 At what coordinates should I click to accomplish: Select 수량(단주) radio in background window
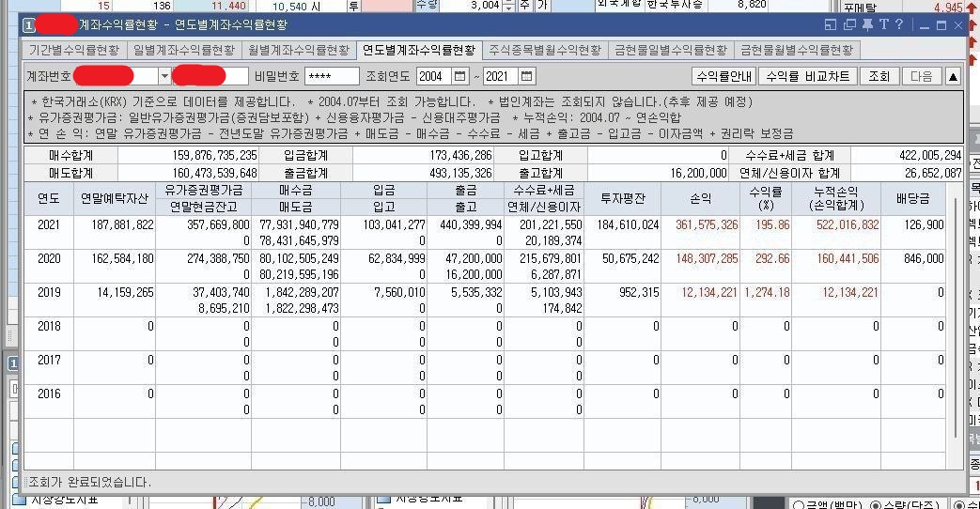876,504
